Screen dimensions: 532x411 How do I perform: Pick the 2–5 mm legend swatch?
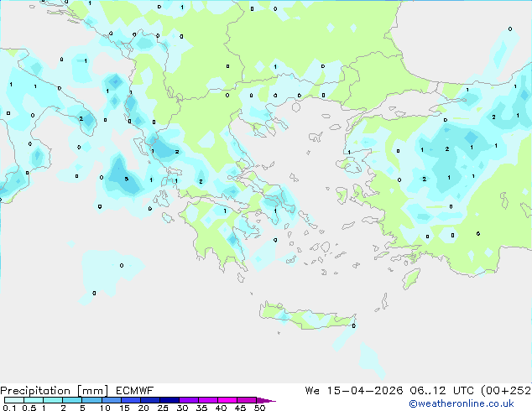(72, 400)
